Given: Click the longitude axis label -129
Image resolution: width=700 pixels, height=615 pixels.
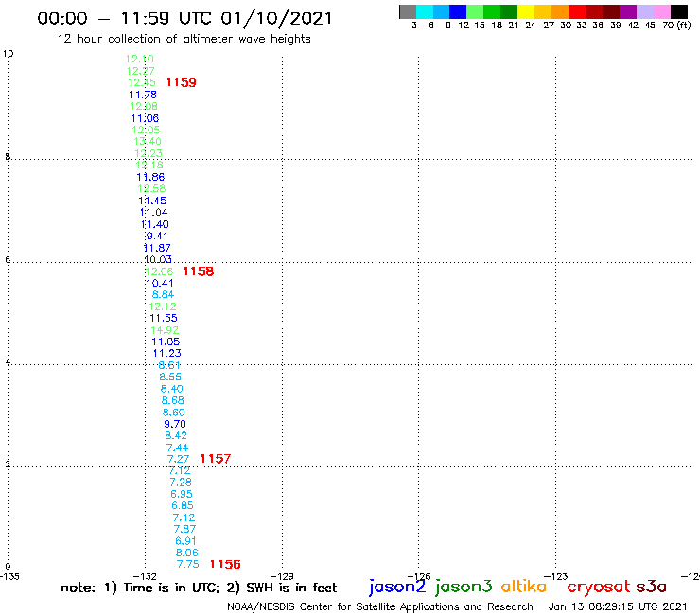Looking at the screenshot, I should [x=282, y=576].
